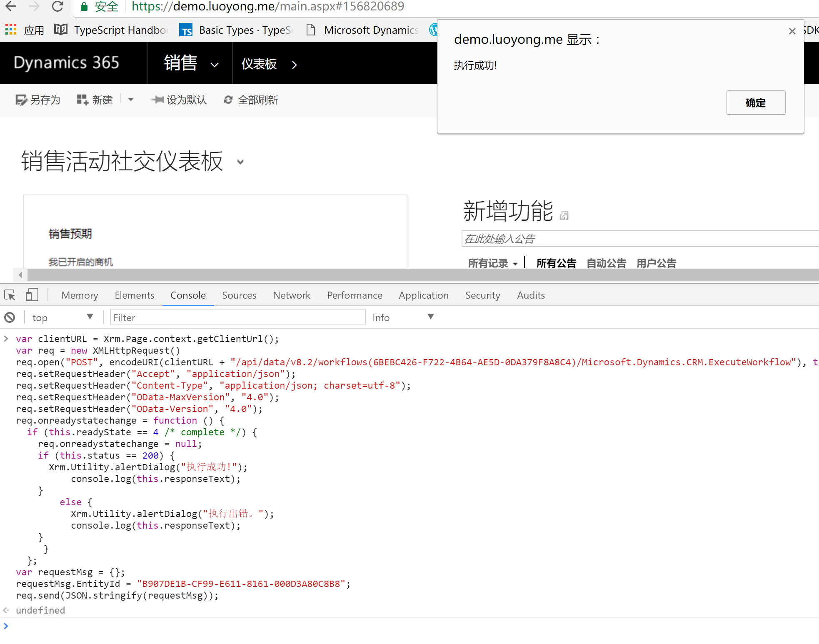Close the alert dialog with the X

792,31
